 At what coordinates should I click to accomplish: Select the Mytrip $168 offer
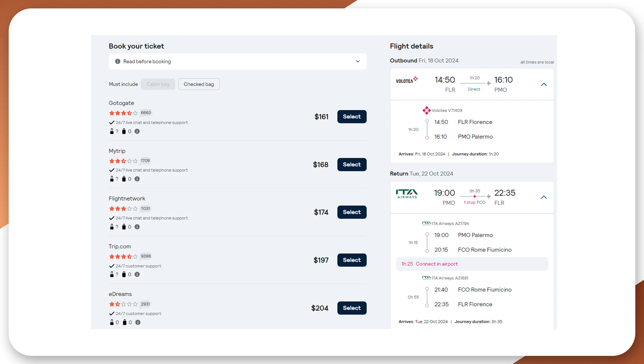pos(352,164)
